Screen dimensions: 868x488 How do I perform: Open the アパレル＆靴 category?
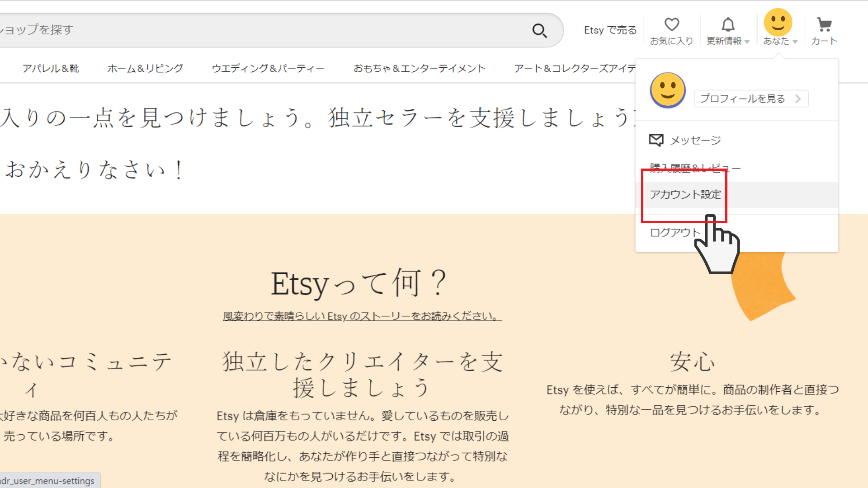click(x=51, y=68)
